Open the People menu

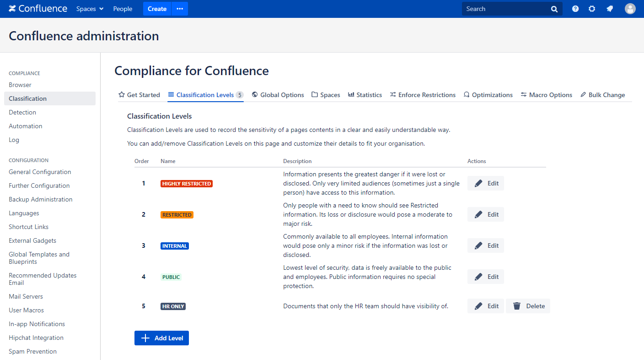[123, 9]
